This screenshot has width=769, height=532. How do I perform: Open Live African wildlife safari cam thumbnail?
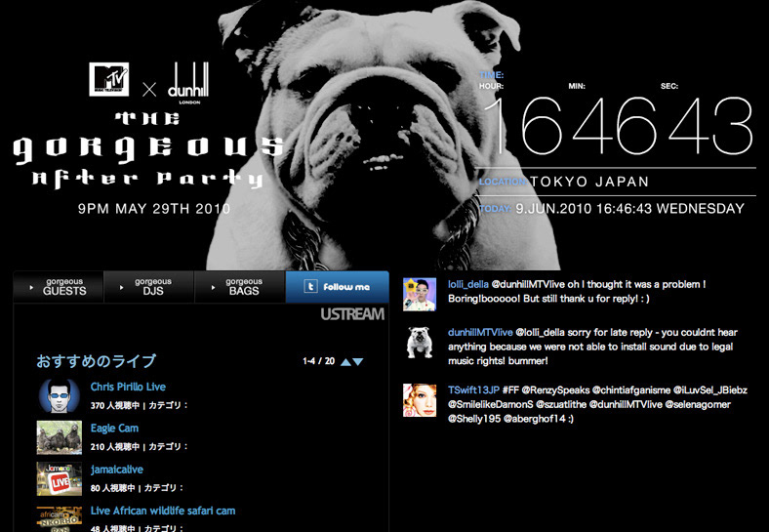[x=59, y=519]
